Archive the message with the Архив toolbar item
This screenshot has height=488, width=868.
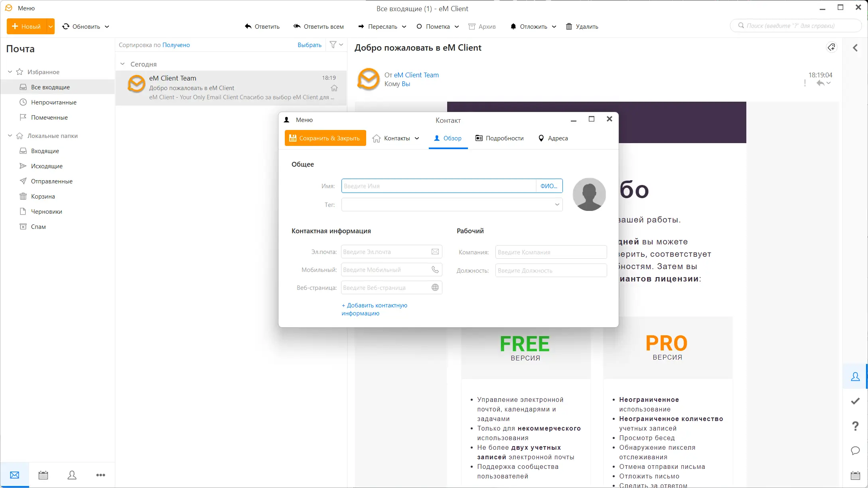click(x=482, y=26)
